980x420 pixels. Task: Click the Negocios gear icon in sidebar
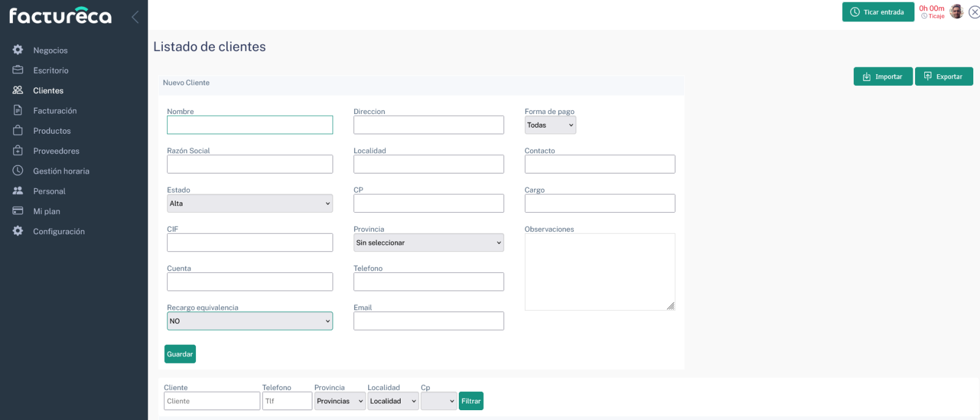tap(18, 50)
